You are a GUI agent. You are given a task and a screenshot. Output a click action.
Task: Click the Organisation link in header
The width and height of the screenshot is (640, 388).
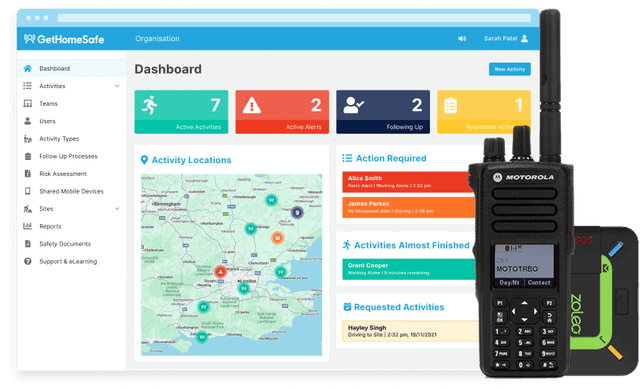(157, 38)
